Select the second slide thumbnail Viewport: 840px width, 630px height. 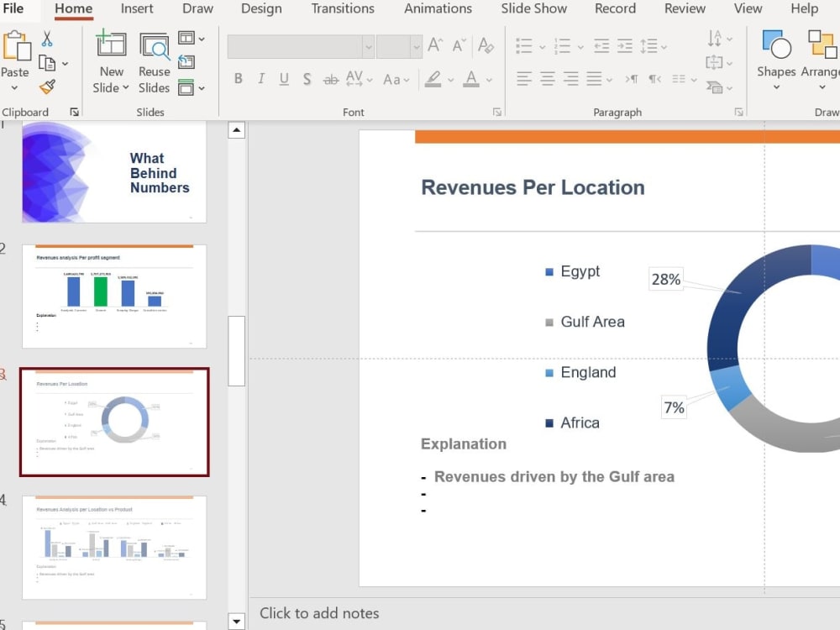click(115, 296)
